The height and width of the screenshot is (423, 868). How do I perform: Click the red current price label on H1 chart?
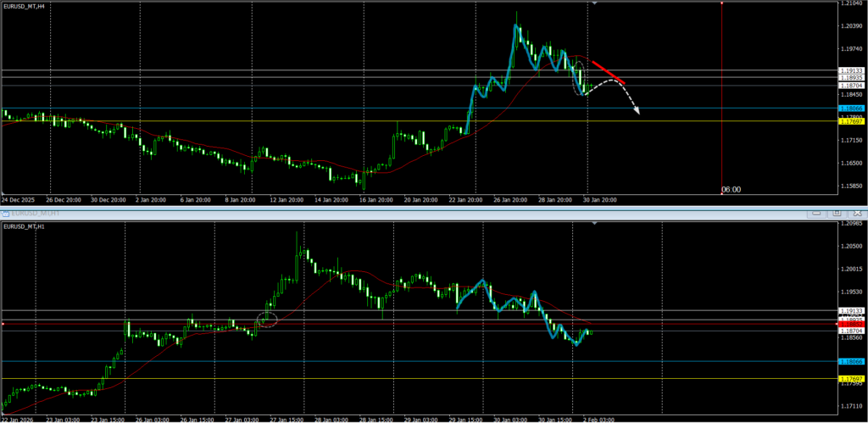coord(851,324)
